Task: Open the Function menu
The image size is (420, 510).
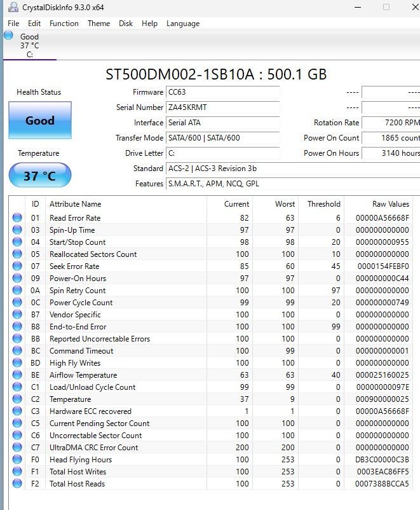Action: point(64,24)
